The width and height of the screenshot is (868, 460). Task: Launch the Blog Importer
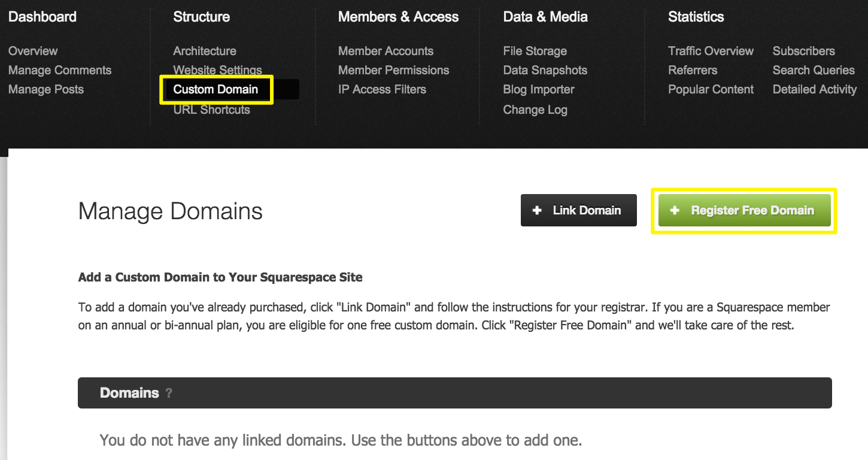coord(538,89)
